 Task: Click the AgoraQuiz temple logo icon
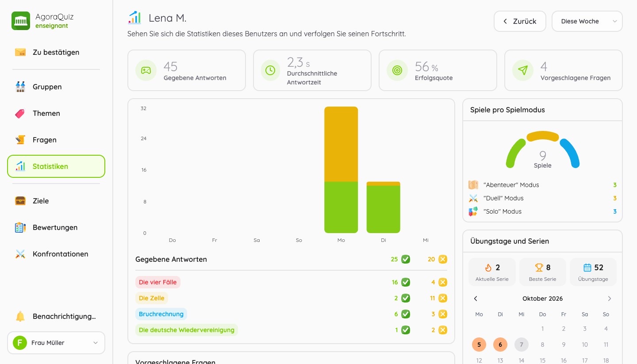pyautogui.click(x=21, y=21)
